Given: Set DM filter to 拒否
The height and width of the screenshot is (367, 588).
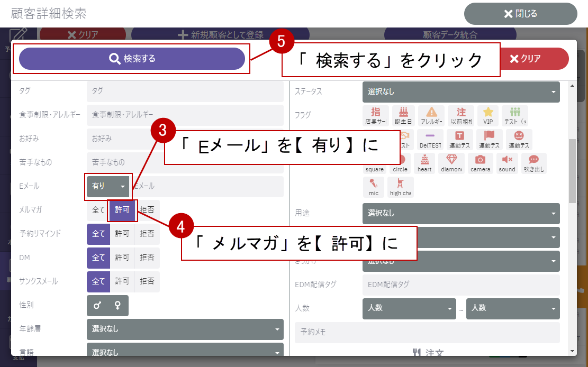Looking at the screenshot, I should pos(147,258).
